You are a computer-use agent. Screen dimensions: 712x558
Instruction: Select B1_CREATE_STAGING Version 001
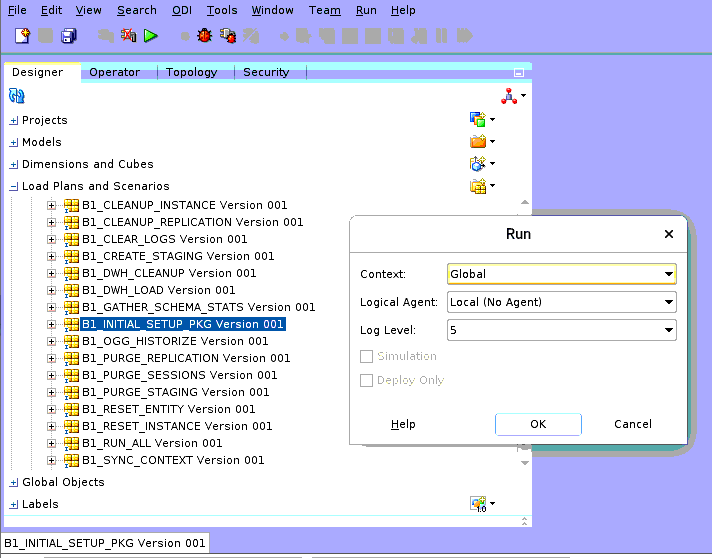pos(178,256)
